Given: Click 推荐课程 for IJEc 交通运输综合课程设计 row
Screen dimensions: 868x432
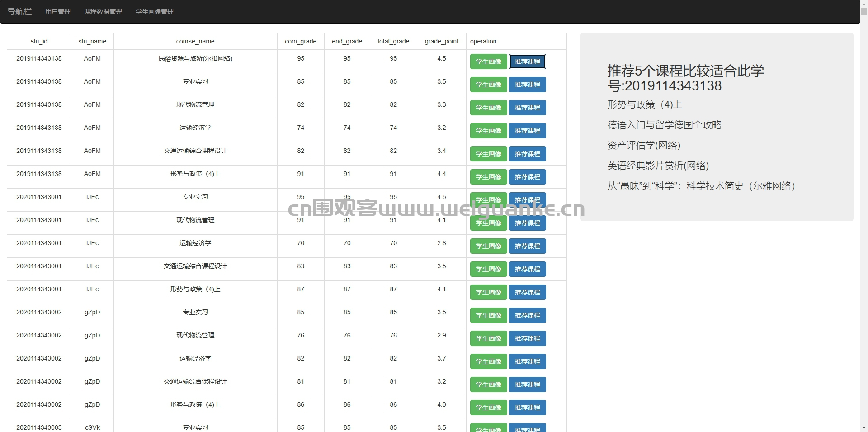Looking at the screenshot, I should click(528, 269).
